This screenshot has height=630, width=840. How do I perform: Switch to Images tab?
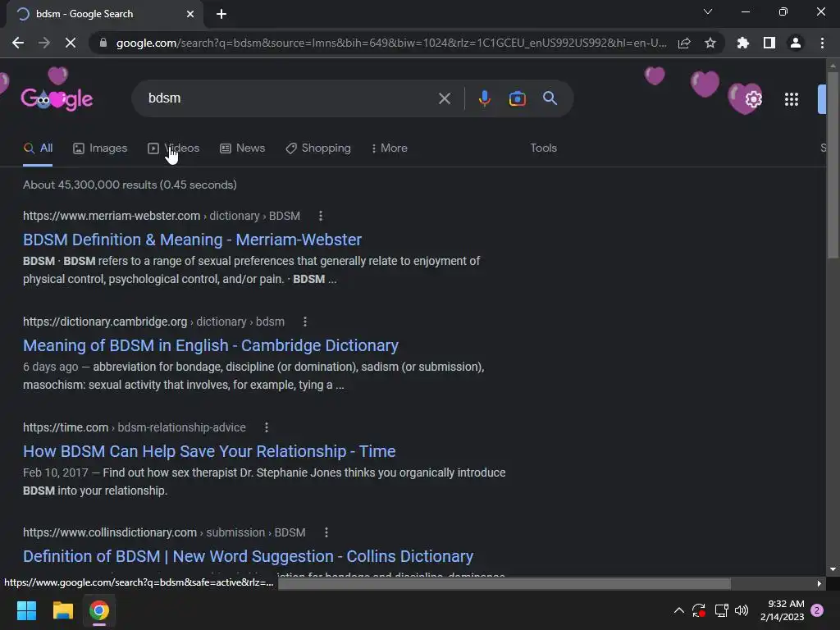tap(100, 148)
